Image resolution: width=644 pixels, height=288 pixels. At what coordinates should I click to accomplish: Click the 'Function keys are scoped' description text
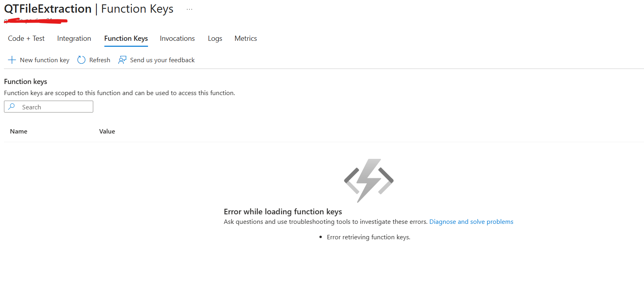pos(119,93)
